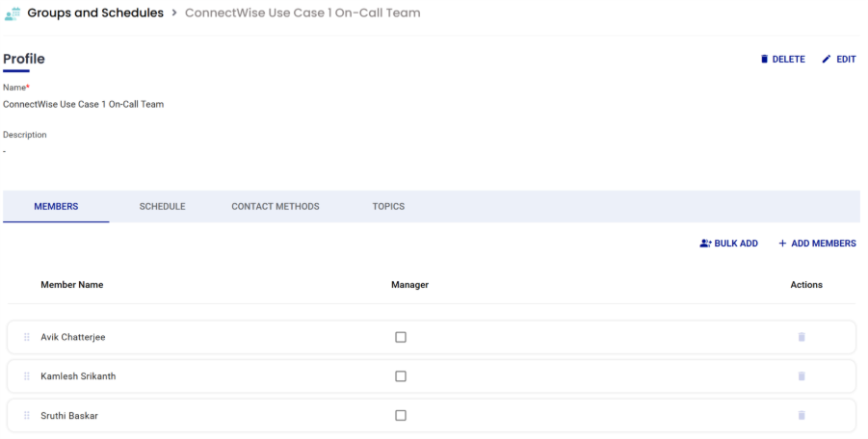Toggle Manager checkbox for Avik Chatterjee

tap(401, 337)
